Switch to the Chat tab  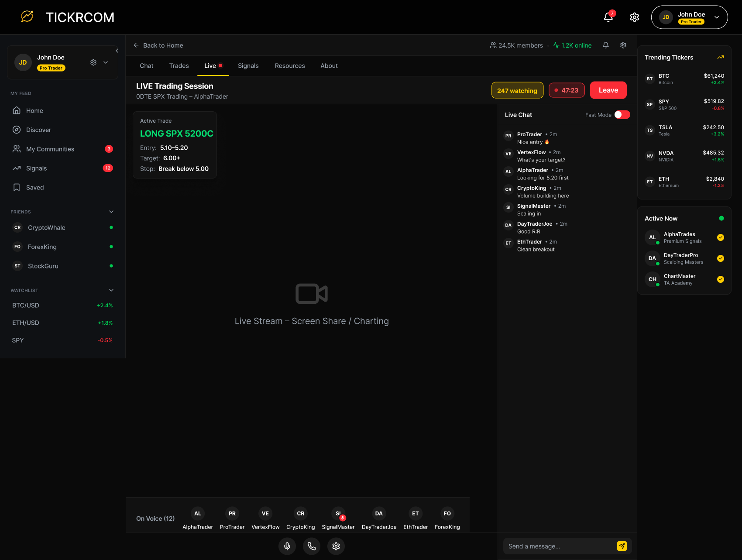(x=147, y=66)
